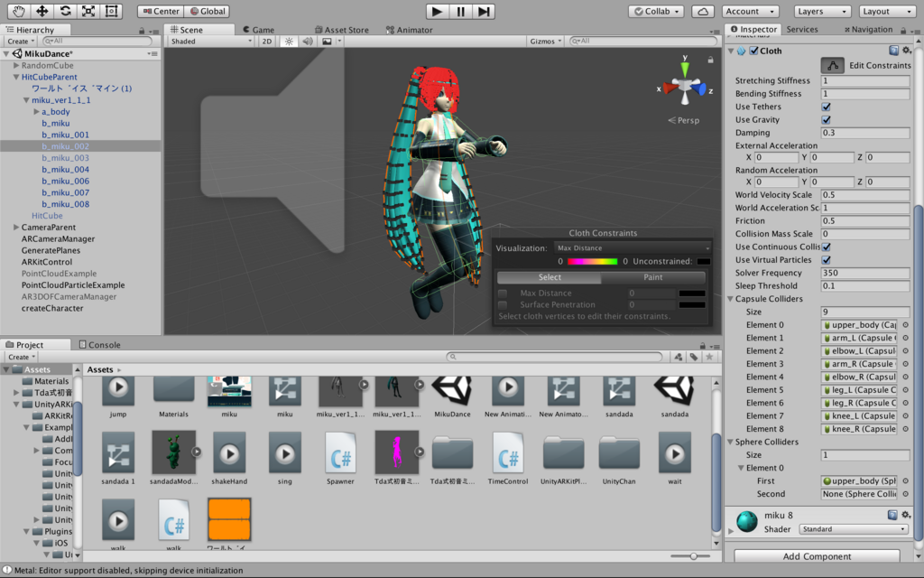Select the Hand tool in toolbar
The width and height of the screenshot is (924, 578).
click(x=19, y=11)
